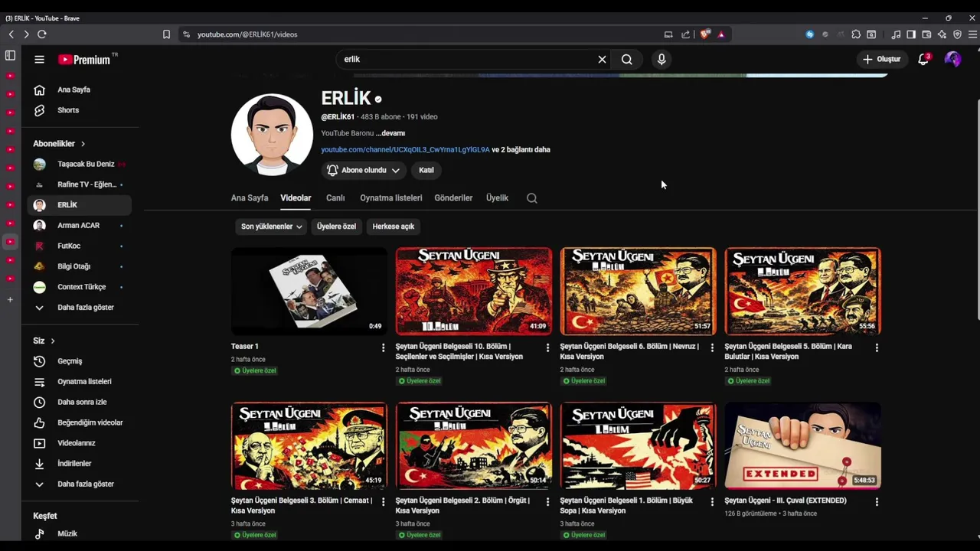
Task: Open the youtube.com/channel link
Action: click(x=405, y=150)
